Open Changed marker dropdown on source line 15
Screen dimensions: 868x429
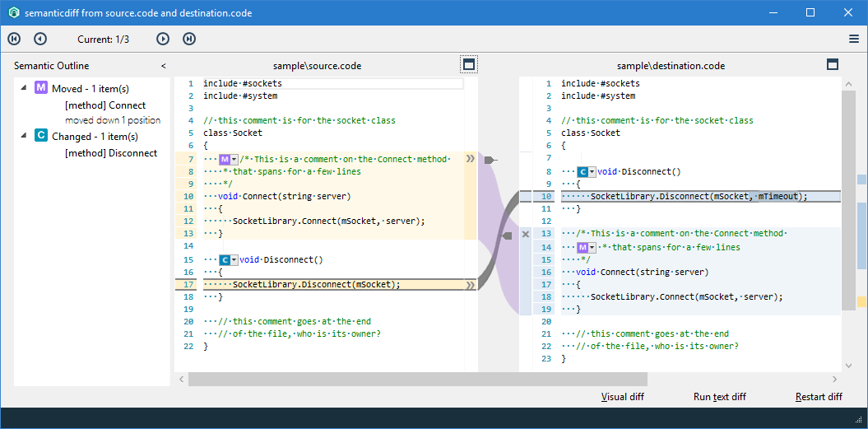click(x=234, y=259)
